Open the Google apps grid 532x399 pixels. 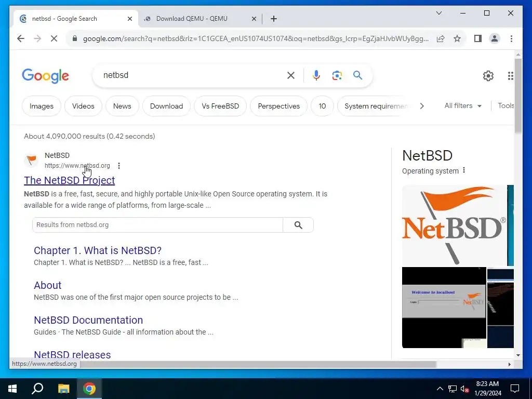[x=510, y=75]
